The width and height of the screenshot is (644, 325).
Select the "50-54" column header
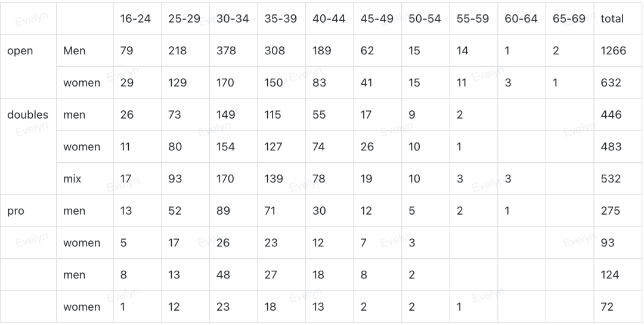[425, 18]
